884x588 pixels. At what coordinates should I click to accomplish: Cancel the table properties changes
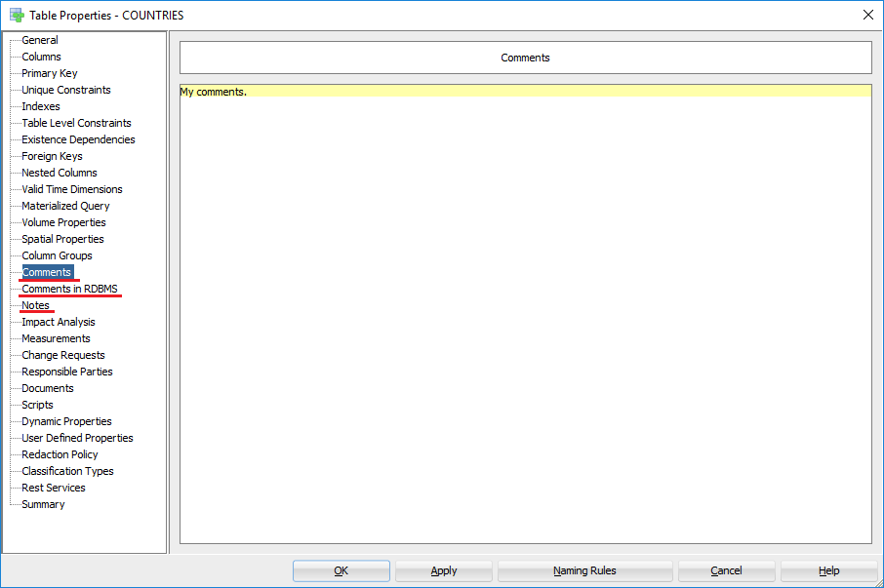click(726, 570)
